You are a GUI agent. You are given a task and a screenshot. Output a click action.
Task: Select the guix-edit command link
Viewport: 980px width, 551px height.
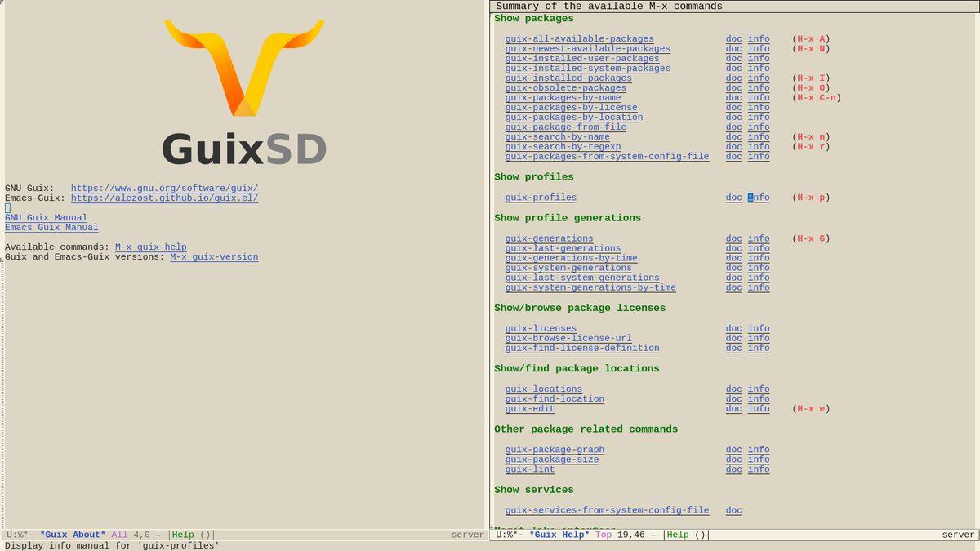529,409
